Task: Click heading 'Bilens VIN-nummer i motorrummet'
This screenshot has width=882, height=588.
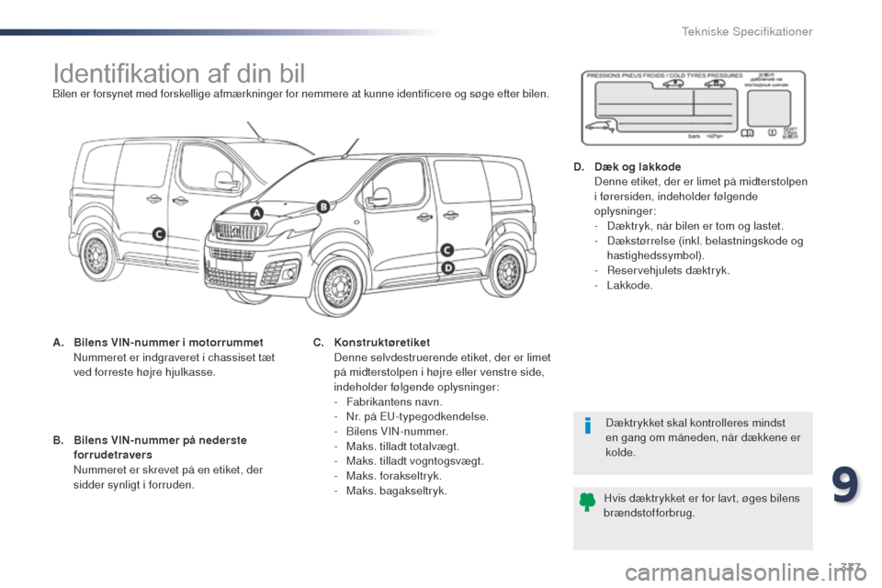Action: click(x=168, y=343)
